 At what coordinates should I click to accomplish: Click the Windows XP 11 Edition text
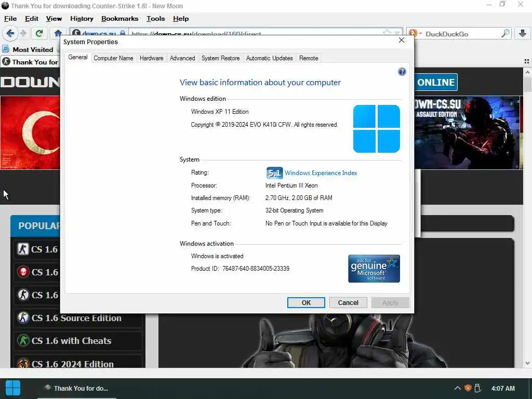pos(220,112)
